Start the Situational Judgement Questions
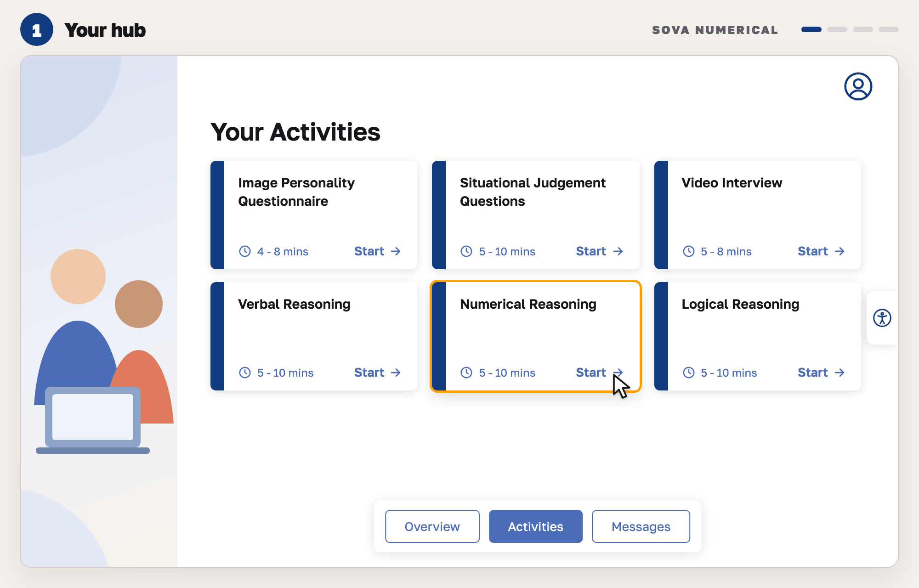919x588 pixels. pos(599,251)
